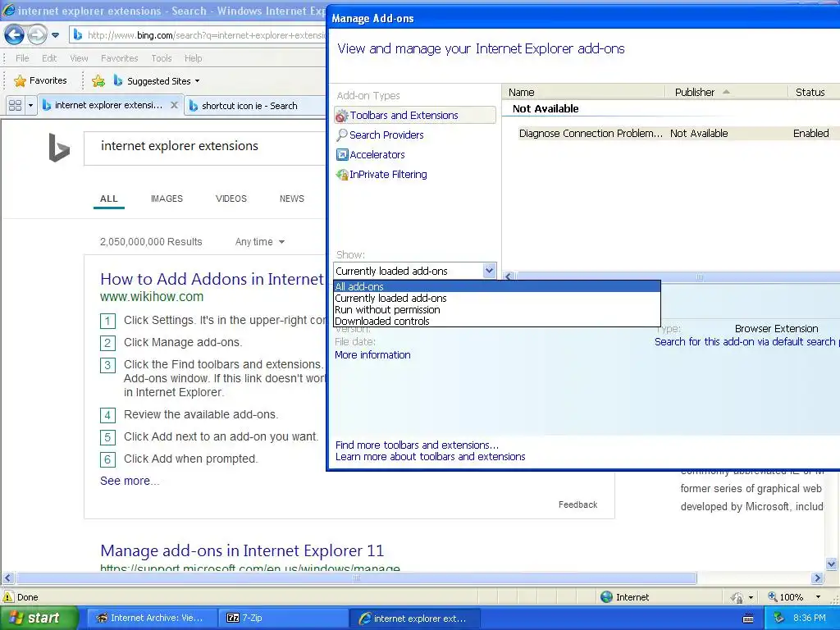Click the status bar warning icon
Screen dimensions: 840x630
coord(8,597)
